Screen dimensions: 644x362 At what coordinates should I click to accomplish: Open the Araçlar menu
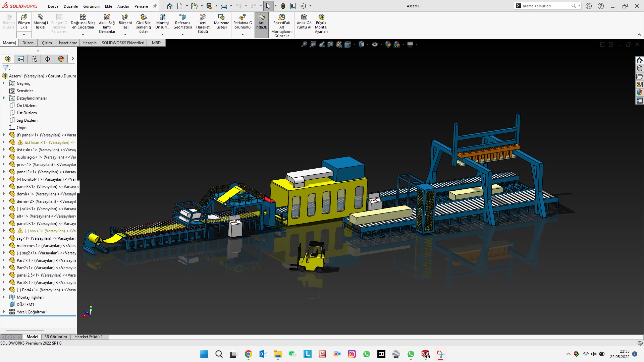(x=123, y=6)
